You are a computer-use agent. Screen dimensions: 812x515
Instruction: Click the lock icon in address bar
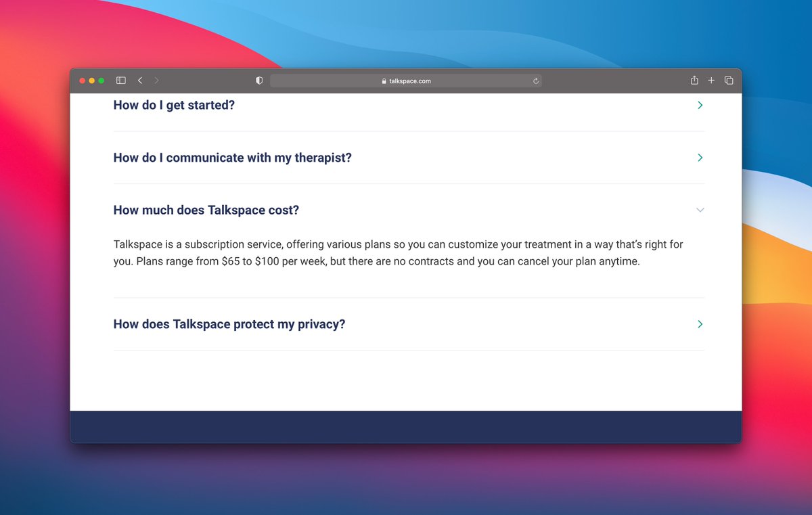(384, 81)
